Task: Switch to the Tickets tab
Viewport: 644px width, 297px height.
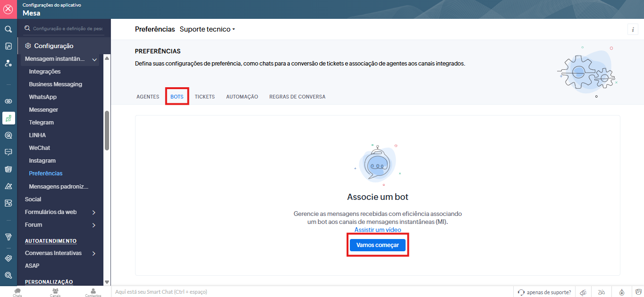Action: [204, 97]
